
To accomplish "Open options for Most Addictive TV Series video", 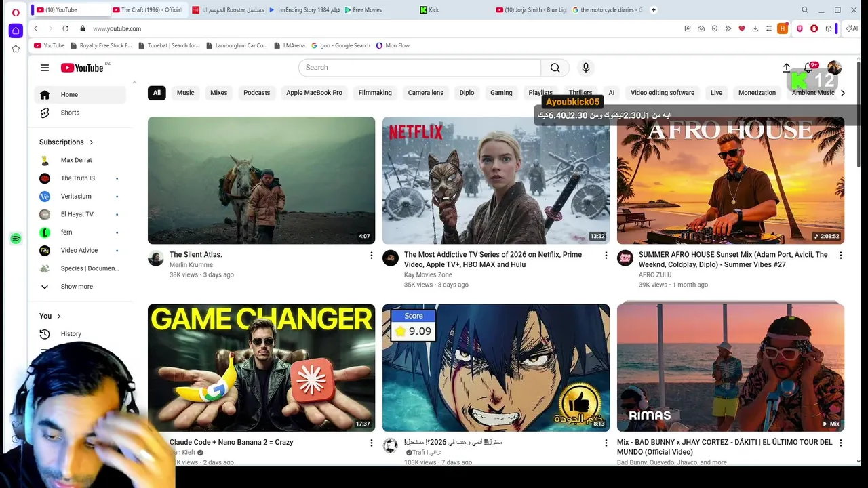I will pyautogui.click(x=606, y=256).
